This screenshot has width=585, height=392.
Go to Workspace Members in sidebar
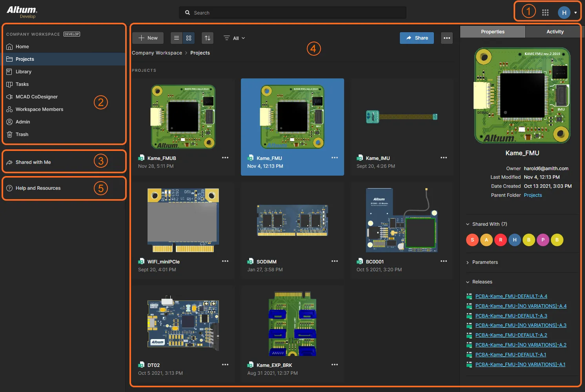click(x=39, y=109)
